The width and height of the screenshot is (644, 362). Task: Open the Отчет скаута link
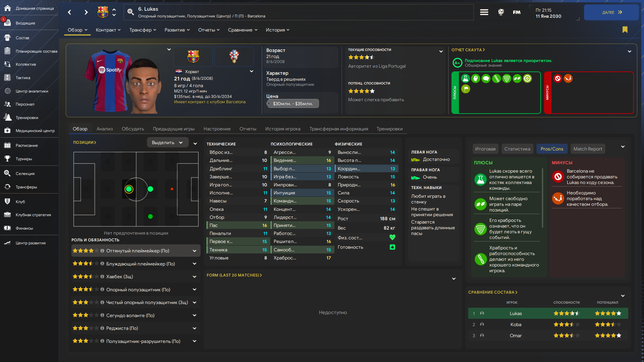coord(468,50)
